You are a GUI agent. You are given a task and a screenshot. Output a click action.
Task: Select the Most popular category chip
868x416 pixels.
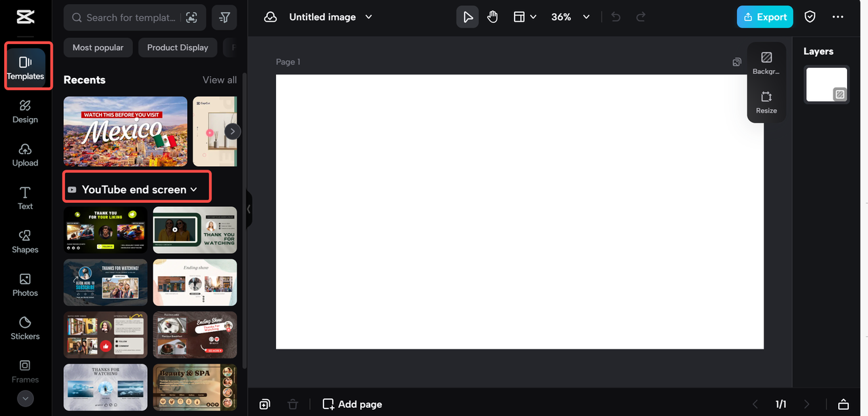click(x=98, y=48)
